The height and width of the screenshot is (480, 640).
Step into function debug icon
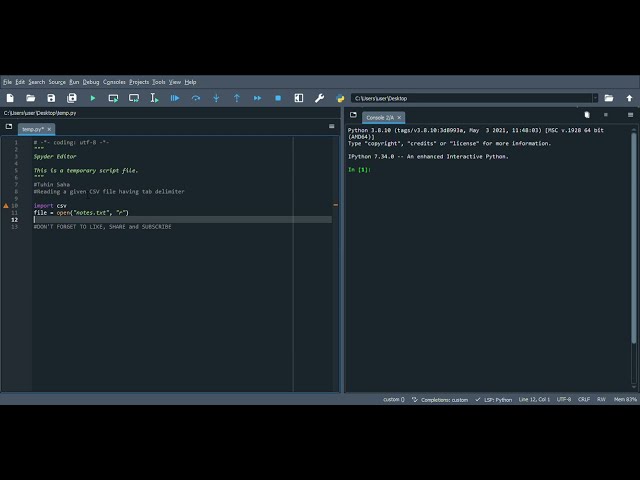pos(216,98)
